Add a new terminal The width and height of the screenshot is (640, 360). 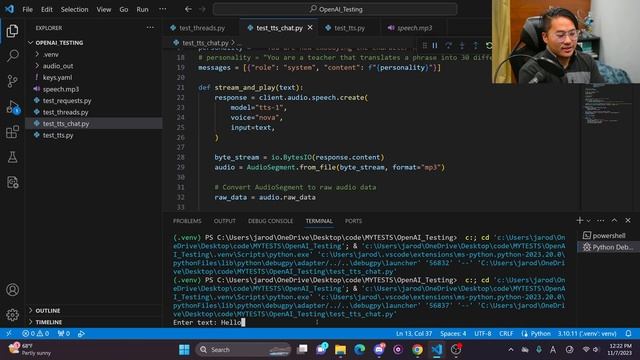pyautogui.click(x=580, y=220)
